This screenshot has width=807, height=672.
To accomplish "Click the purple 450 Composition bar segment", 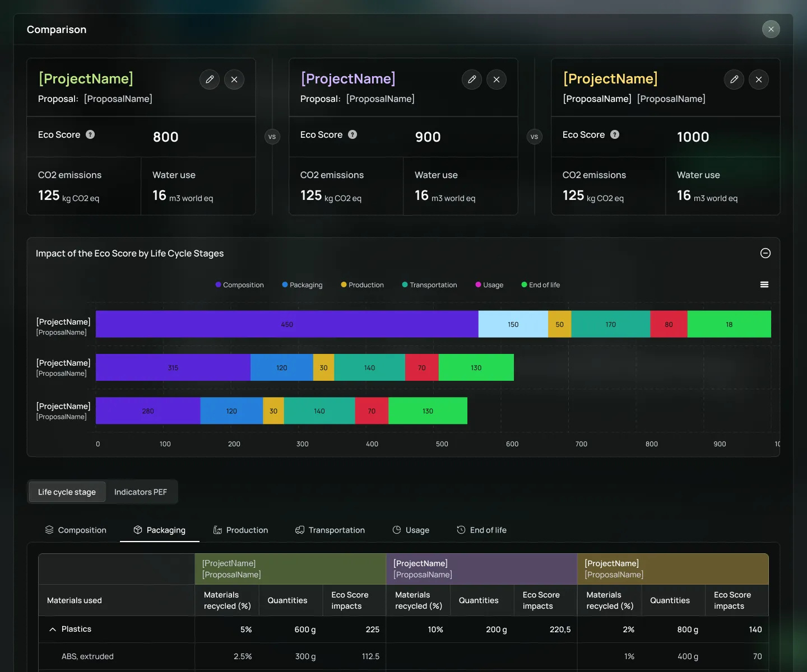I will pyautogui.click(x=287, y=324).
